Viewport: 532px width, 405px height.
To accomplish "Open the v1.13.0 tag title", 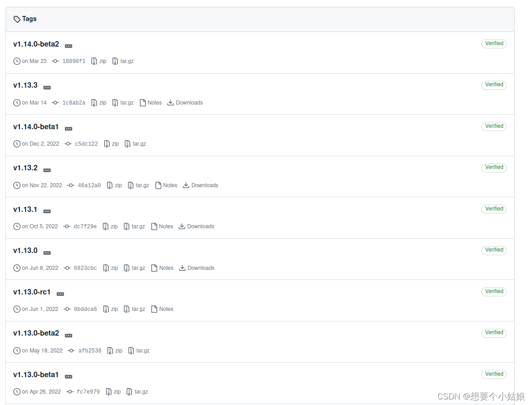I will tap(26, 251).
